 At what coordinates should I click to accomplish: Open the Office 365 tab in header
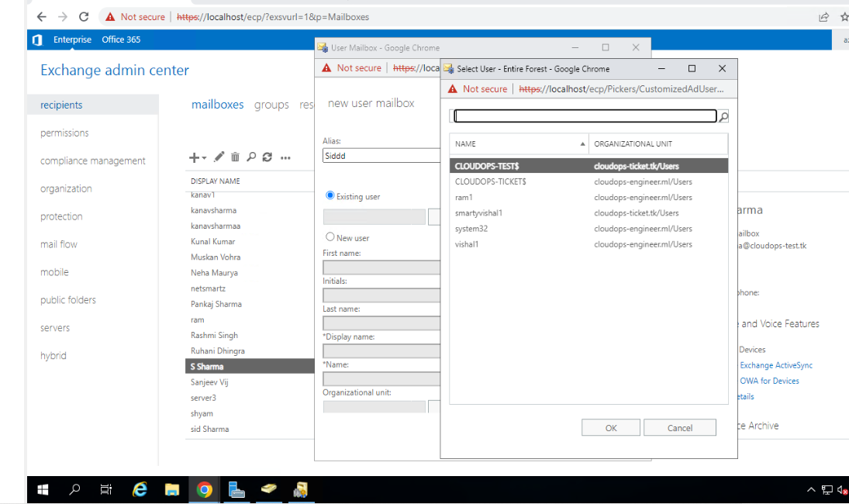point(121,40)
